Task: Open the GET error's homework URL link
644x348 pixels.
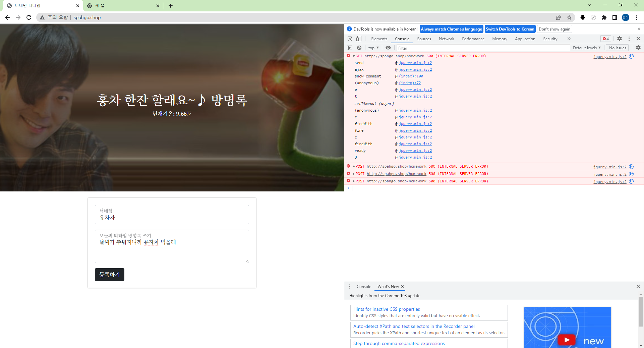Action: coord(394,56)
